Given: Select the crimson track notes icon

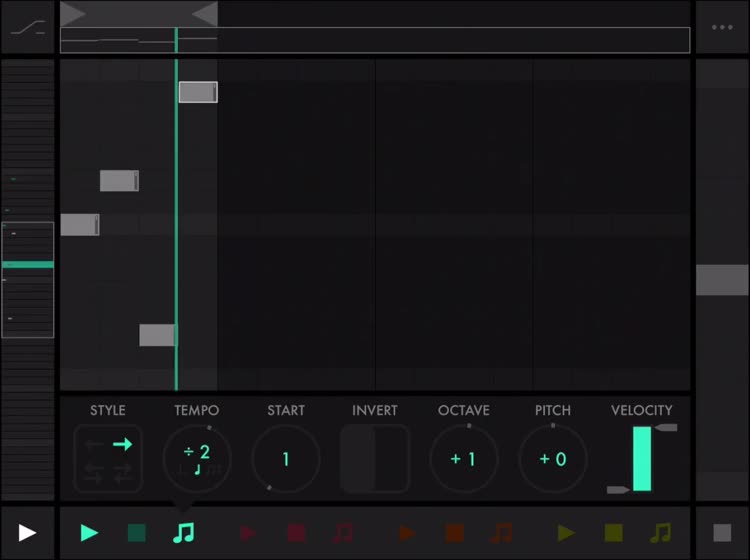Looking at the screenshot, I should pyautogui.click(x=343, y=533).
